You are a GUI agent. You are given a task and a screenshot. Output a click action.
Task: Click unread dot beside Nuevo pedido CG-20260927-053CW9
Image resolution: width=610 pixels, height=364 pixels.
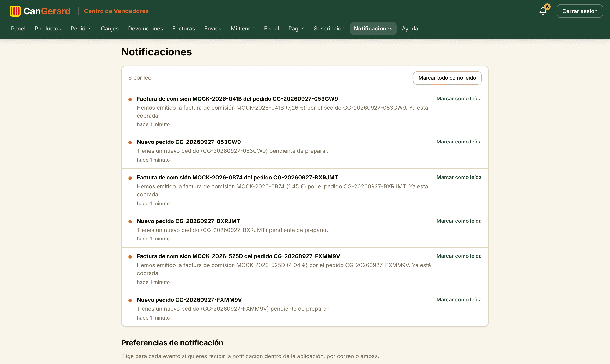[130, 142]
